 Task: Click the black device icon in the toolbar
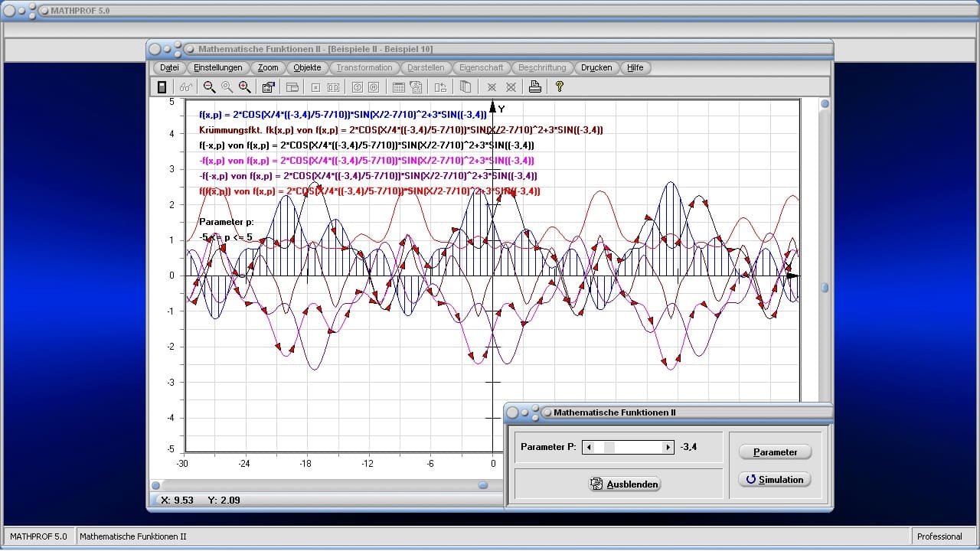(x=162, y=87)
